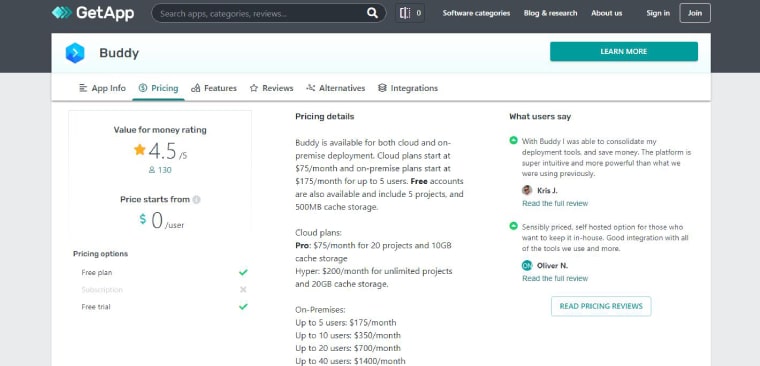The image size is (760, 366).
Task: Click the grey X for Subscription
Action: click(243, 289)
